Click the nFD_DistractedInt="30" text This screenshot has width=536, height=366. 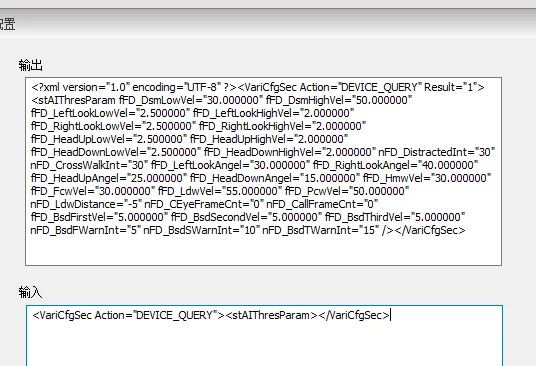(x=437, y=152)
